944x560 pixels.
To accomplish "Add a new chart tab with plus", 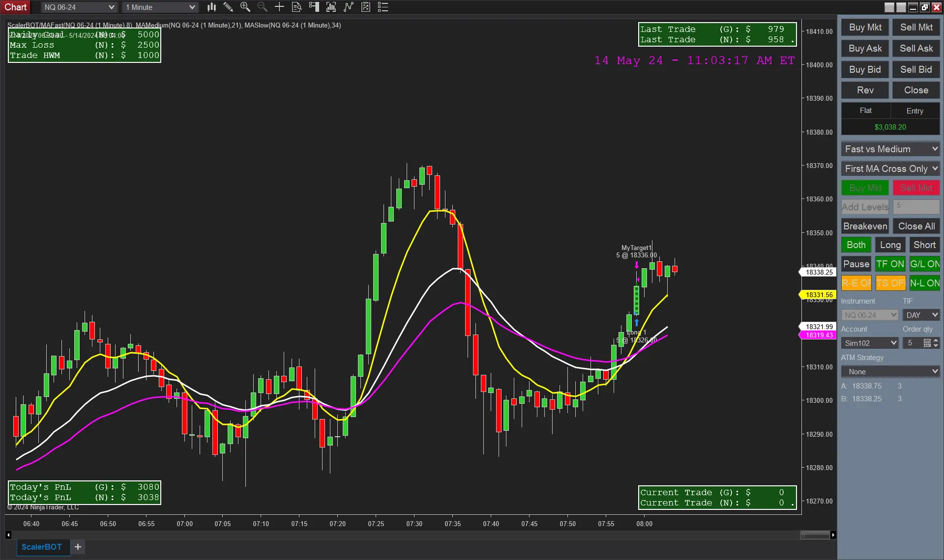I will tap(78, 547).
